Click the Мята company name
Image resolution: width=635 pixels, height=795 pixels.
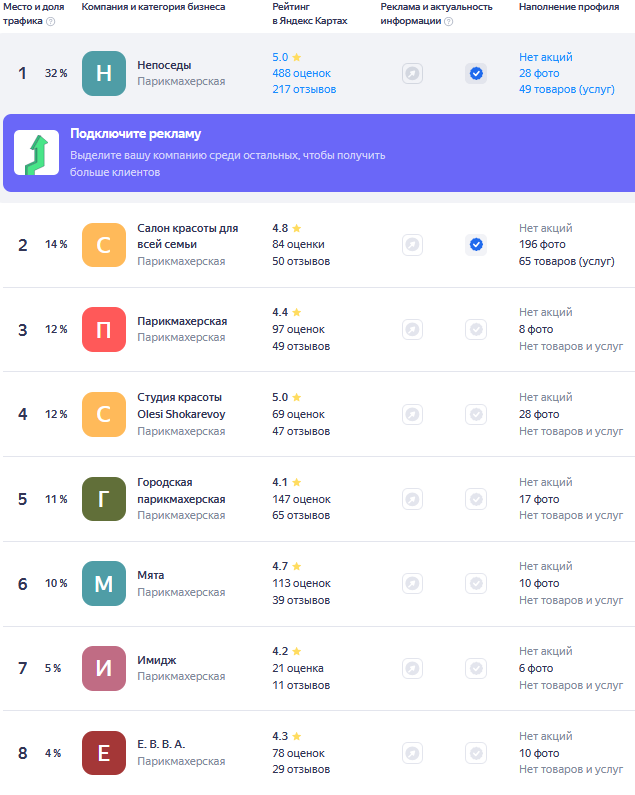point(151,575)
